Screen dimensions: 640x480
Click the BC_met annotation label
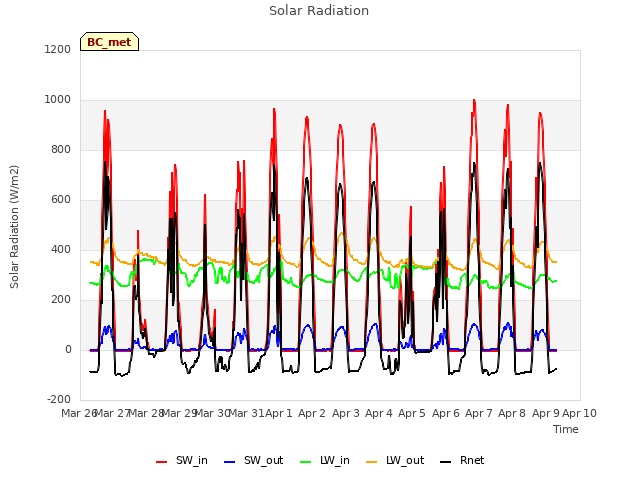click(x=109, y=42)
